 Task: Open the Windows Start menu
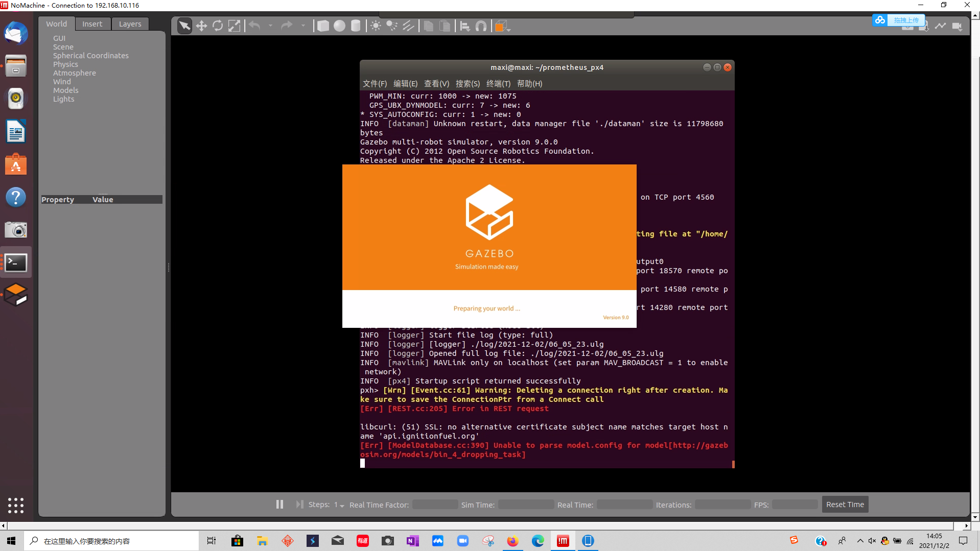click(11, 541)
